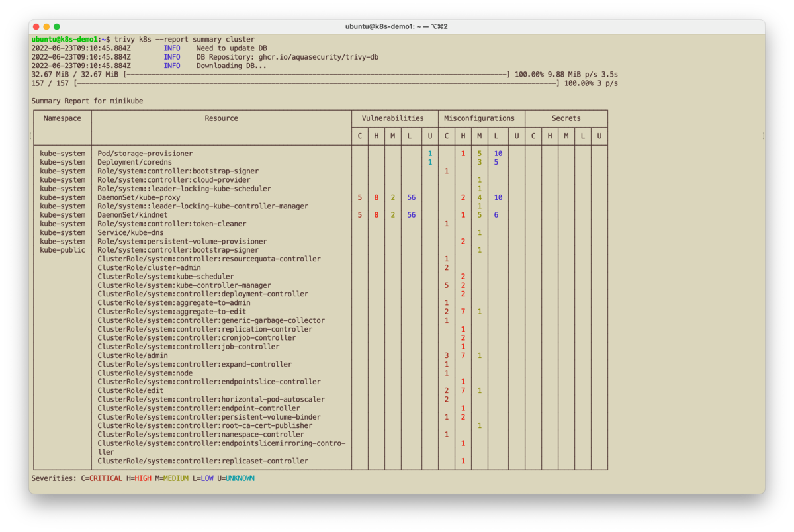Click the green zoom window button
794x532 pixels.
[57, 26]
